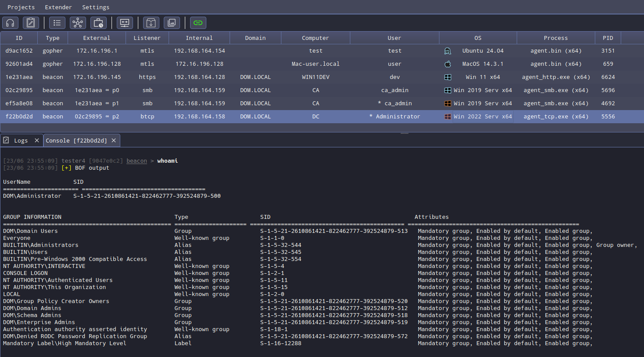Screen dimensions: 644x357
Task: Sort sessions by the Computer column header
Action: [x=315, y=38]
